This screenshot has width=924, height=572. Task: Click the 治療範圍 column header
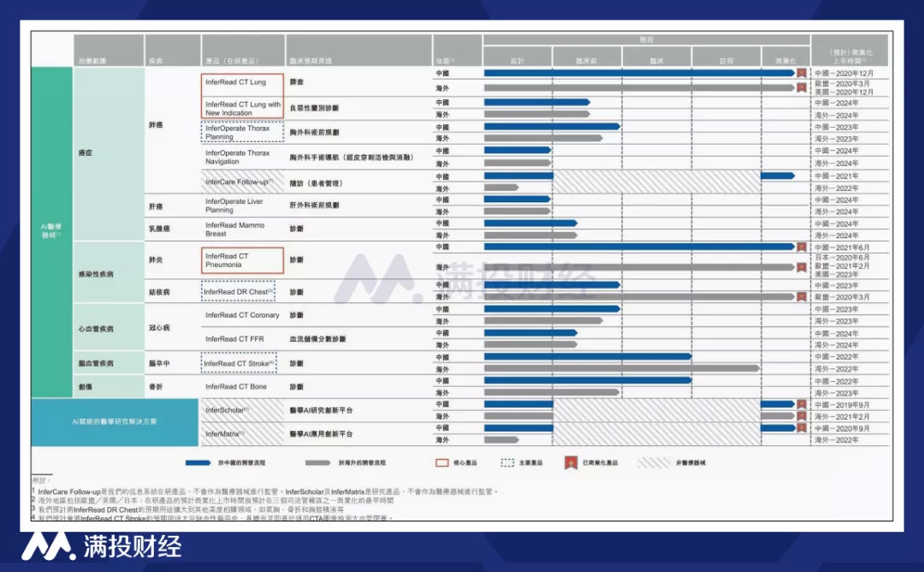pyautogui.click(x=109, y=51)
